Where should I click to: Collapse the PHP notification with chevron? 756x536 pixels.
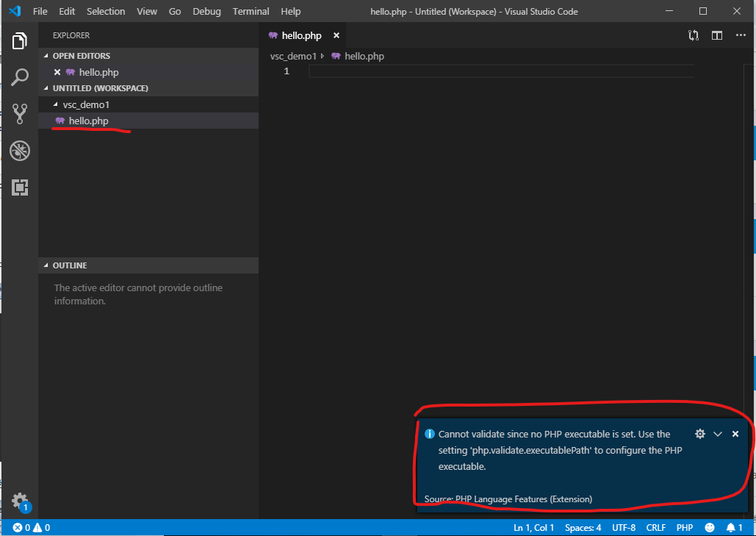[717, 434]
